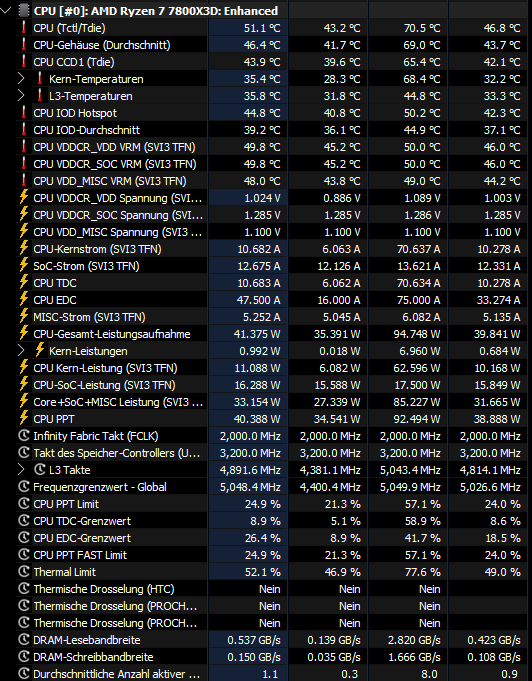Click the 38.888 W CPU PPT average value
This screenshot has width=532, height=681.
tap(496, 419)
